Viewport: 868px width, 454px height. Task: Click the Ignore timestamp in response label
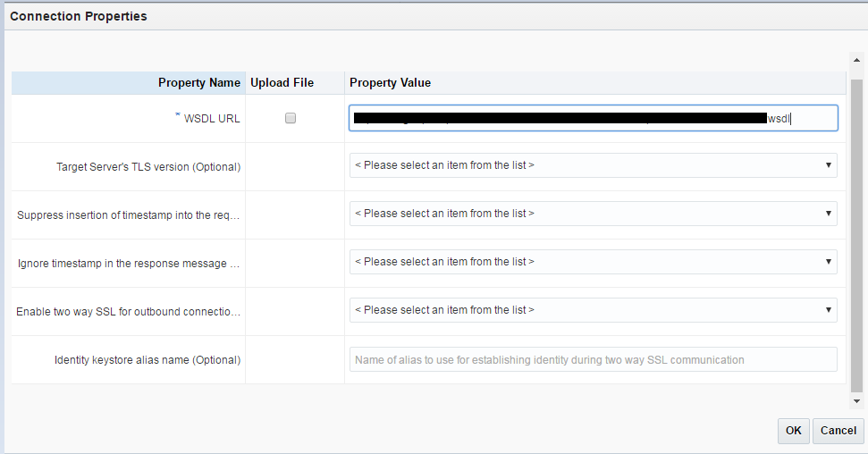coord(129,263)
